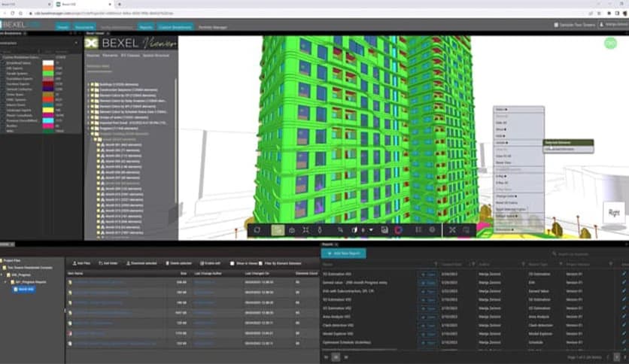The height and width of the screenshot is (364, 629).
Task: Click the save snapshot icon in the viewer toolbar
Action: (384, 229)
